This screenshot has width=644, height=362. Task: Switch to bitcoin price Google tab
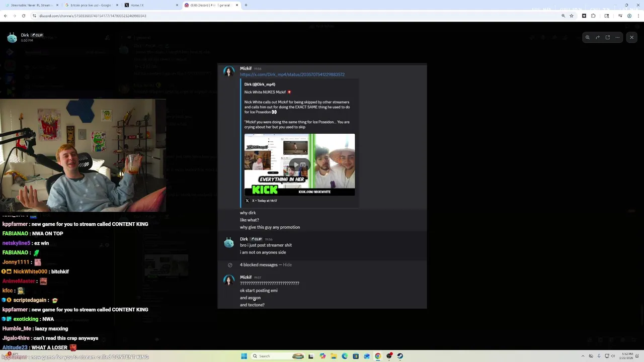[91, 5]
